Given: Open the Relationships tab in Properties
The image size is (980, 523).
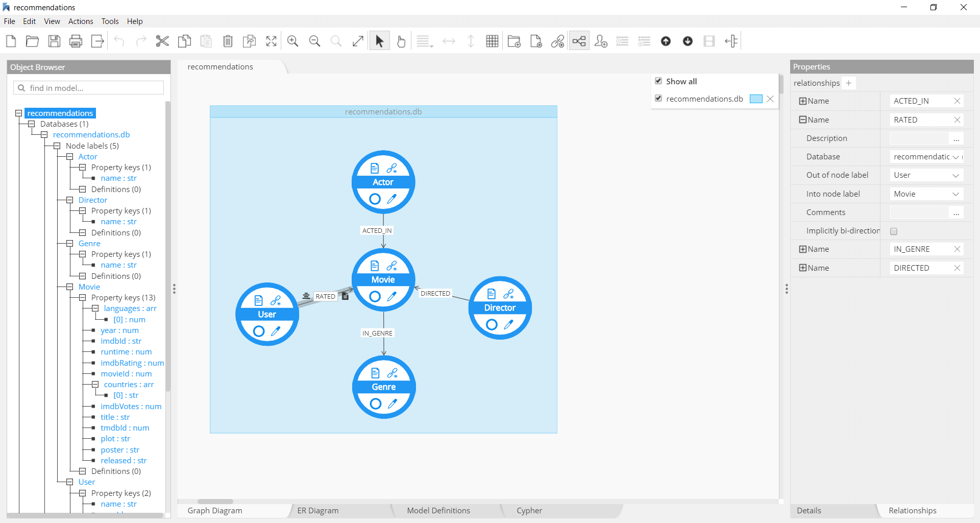Looking at the screenshot, I should 912,511.
